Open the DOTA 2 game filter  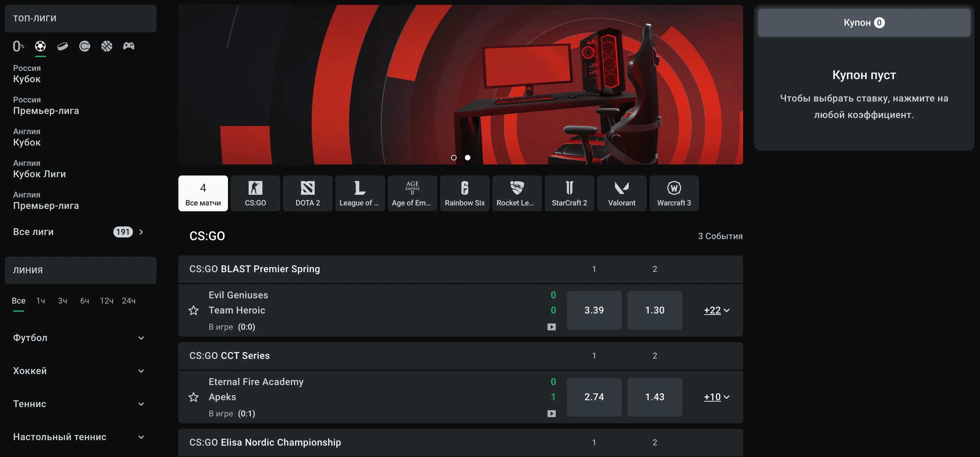(307, 193)
